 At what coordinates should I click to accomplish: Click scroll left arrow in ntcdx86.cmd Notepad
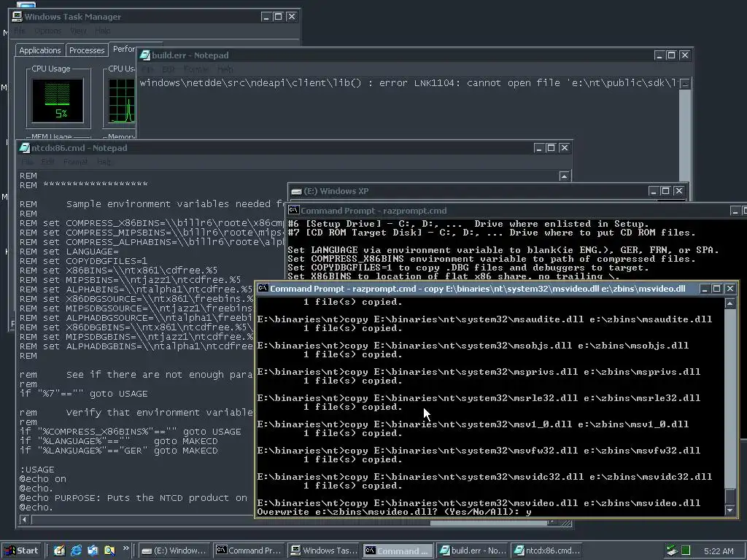[24, 520]
